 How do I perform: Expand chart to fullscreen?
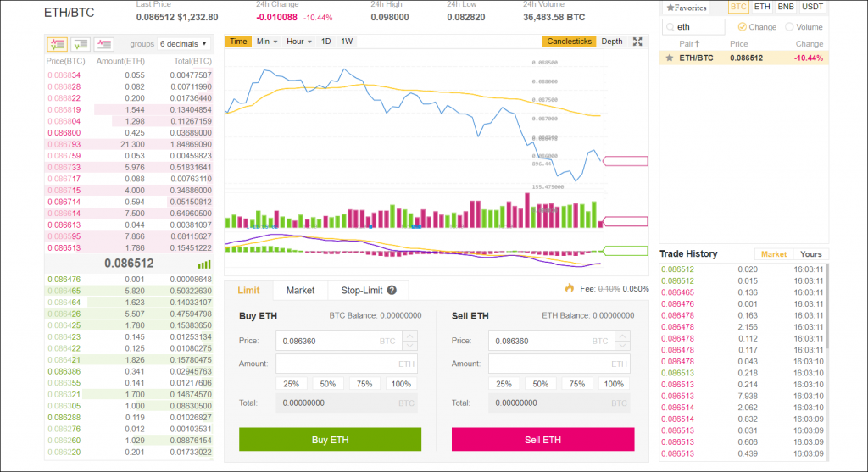pyautogui.click(x=637, y=42)
